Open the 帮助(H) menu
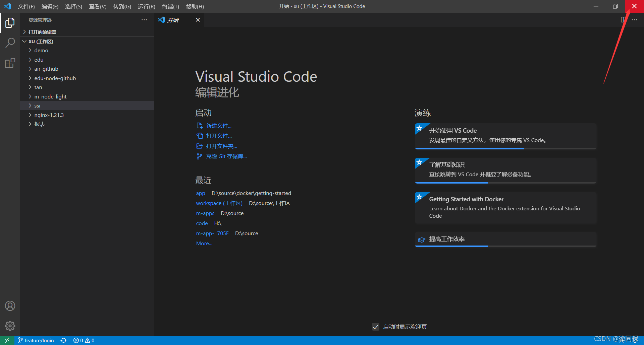644x345 pixels. coord(195,6)
